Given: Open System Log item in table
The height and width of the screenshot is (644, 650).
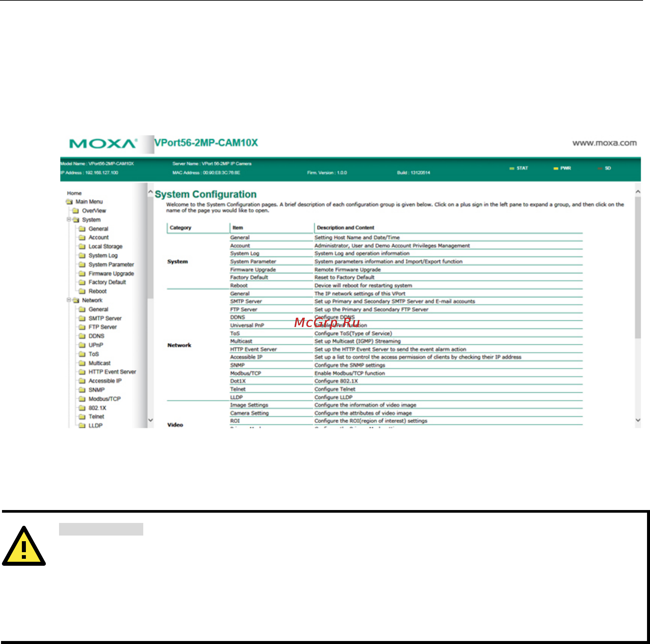Looking at the screenshot, I should click(x=245, y=253).
